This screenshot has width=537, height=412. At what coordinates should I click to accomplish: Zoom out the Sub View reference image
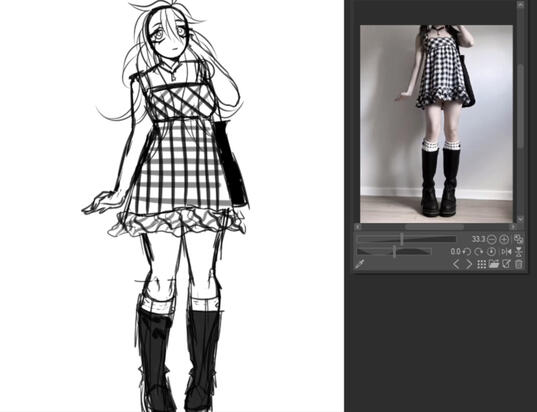491,239
